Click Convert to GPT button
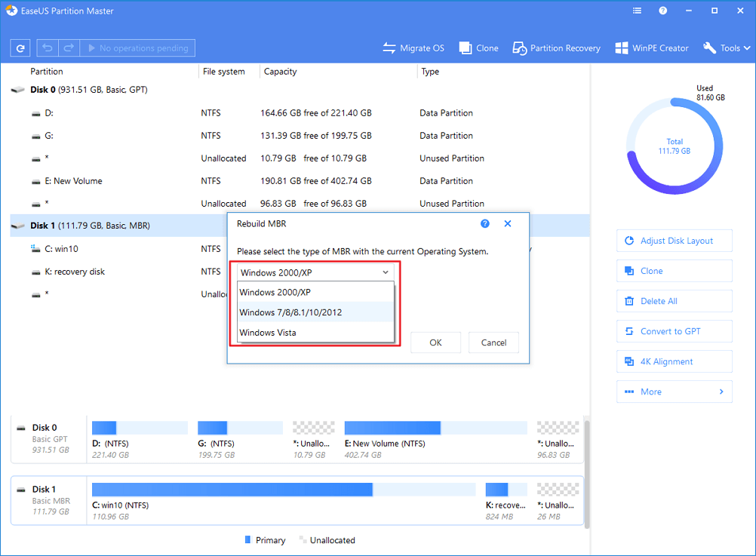Image resolution: width=756 pixels, height=556 pixels. pos(674,331)
